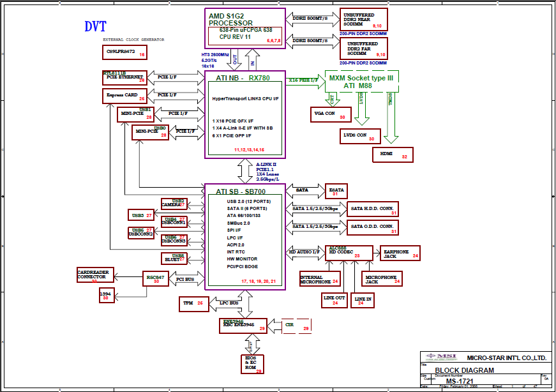Click the MINI-PCIE block tagged USB1
This screenshot has width=556, height=392.
135,114
